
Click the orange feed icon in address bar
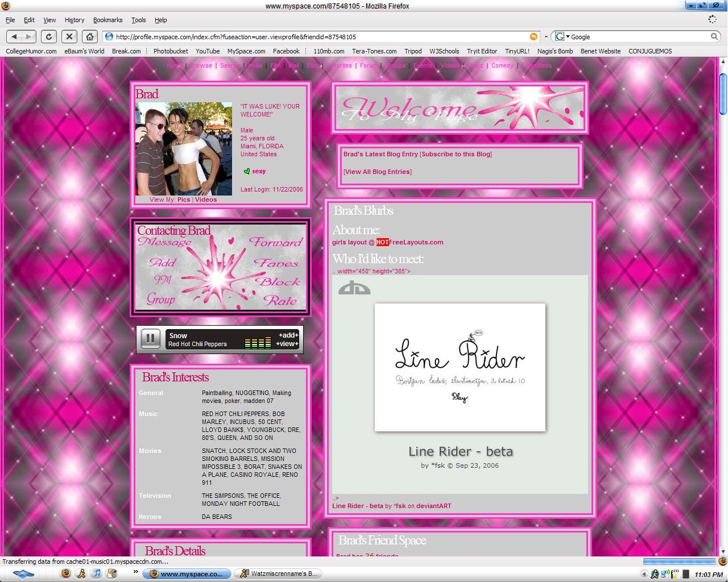tap(533, 36)
